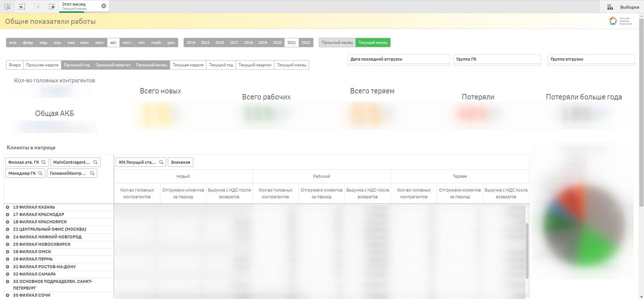Switch to 'Прошлый месяц' green bar option
The image size is (644, 299).
(337, 42)
